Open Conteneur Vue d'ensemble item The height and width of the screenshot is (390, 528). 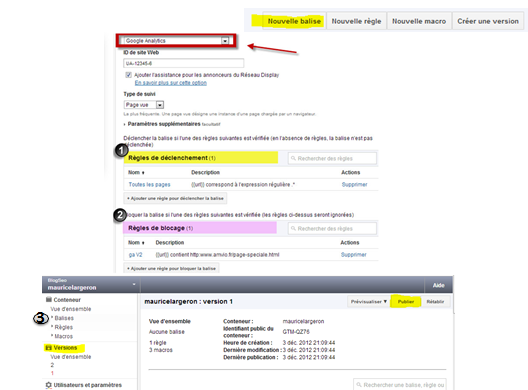[71, 309]
